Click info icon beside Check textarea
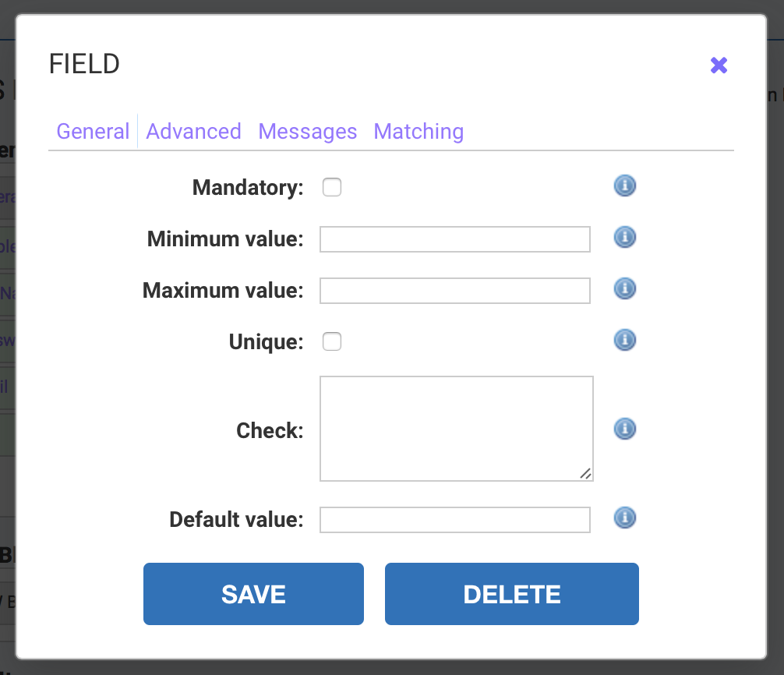 click(625, 429)
